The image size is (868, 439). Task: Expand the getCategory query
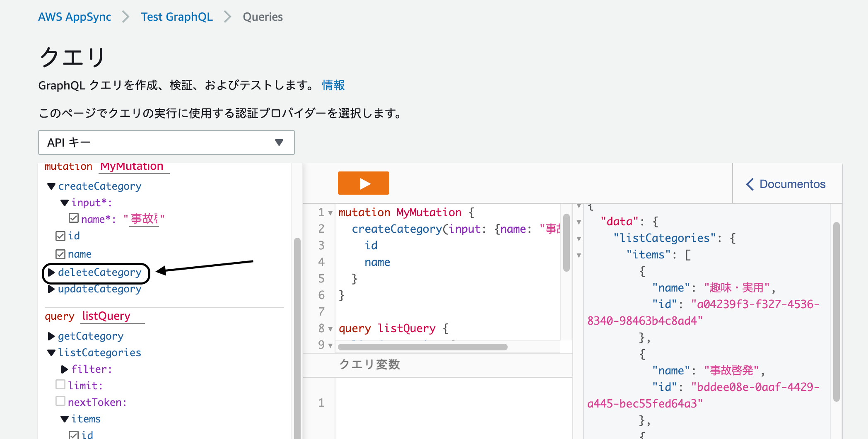pos(51,336)
